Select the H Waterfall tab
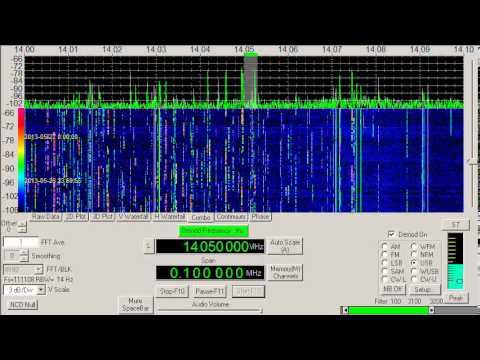The image size is (480, 360). point(170,217)
